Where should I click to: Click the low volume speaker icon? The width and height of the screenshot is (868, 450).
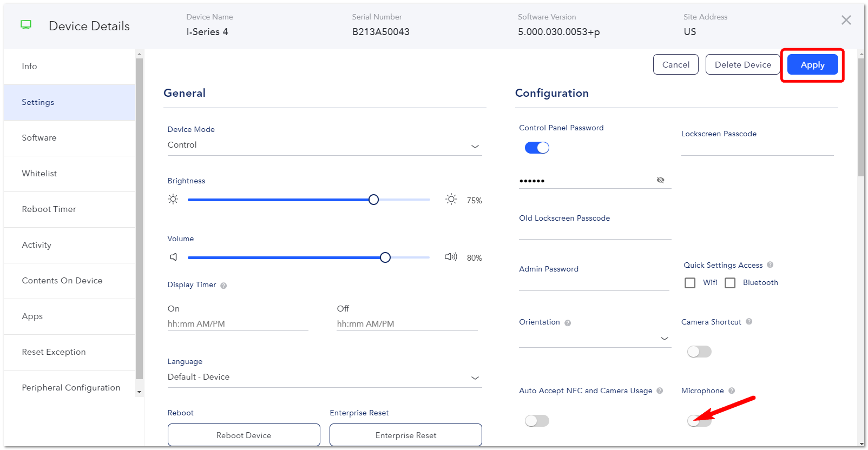[x=174, y=257]
